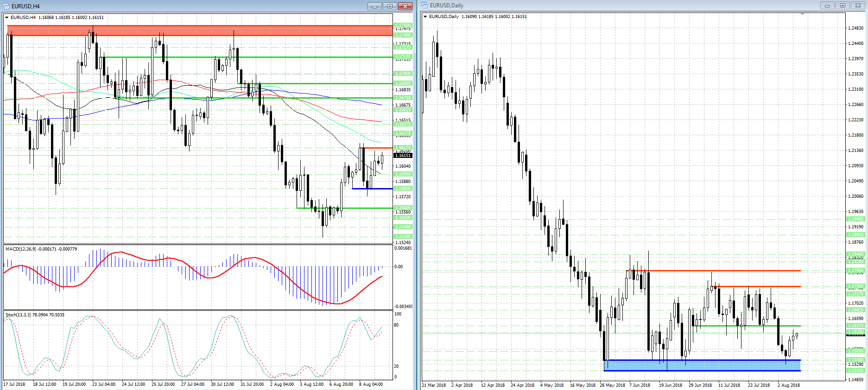
Task: Maximize the EURUSD,Daily chart window
Action: [x=843, y=6]
